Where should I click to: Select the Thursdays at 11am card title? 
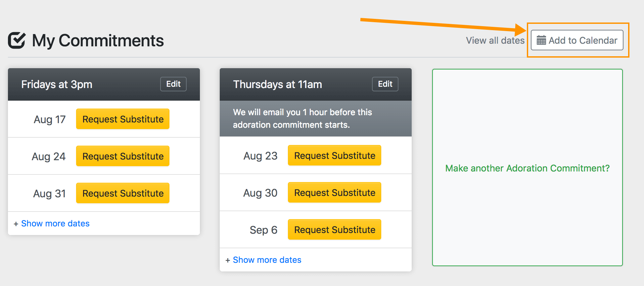277,84
